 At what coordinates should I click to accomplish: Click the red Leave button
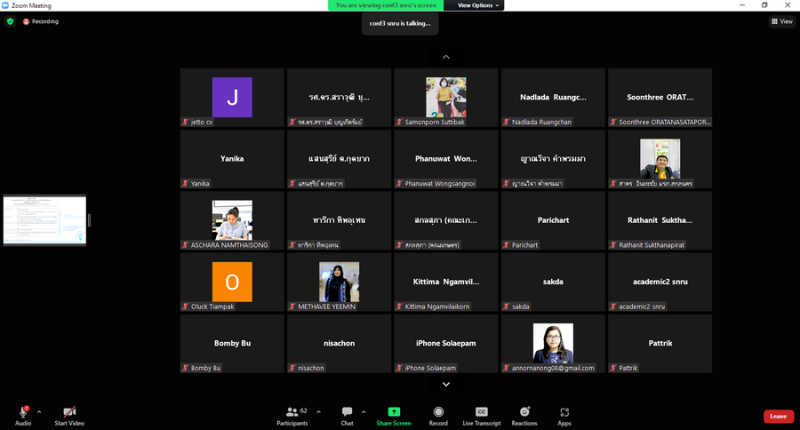777,416
